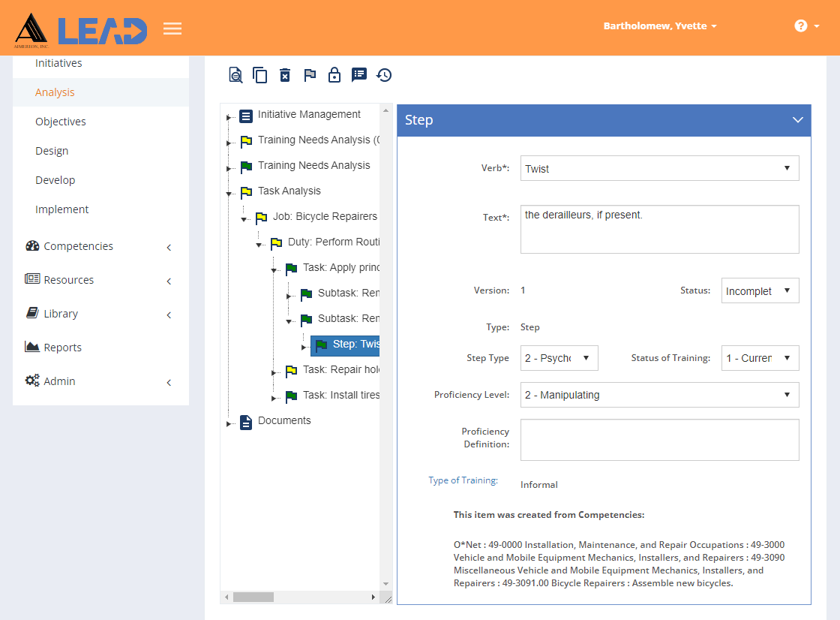Collapse the Task Analysis tree node arrow
The height and width of the screenshot is (620, 840).
[229, 194]
